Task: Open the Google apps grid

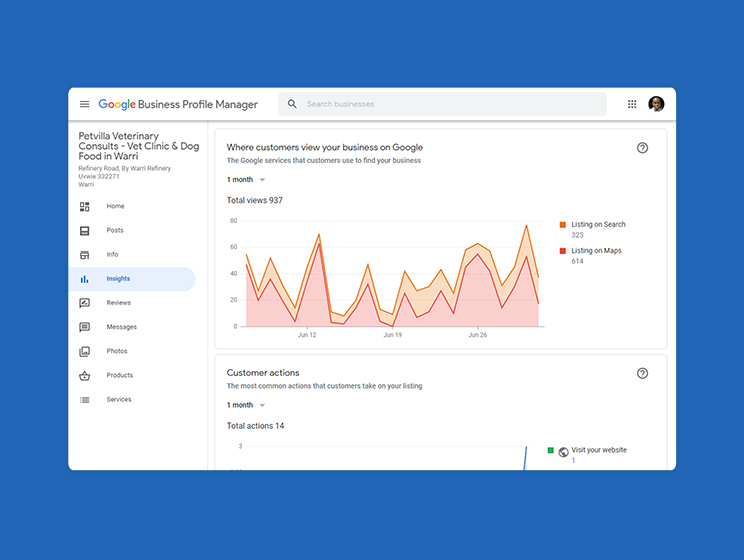Action: (632, 104)
